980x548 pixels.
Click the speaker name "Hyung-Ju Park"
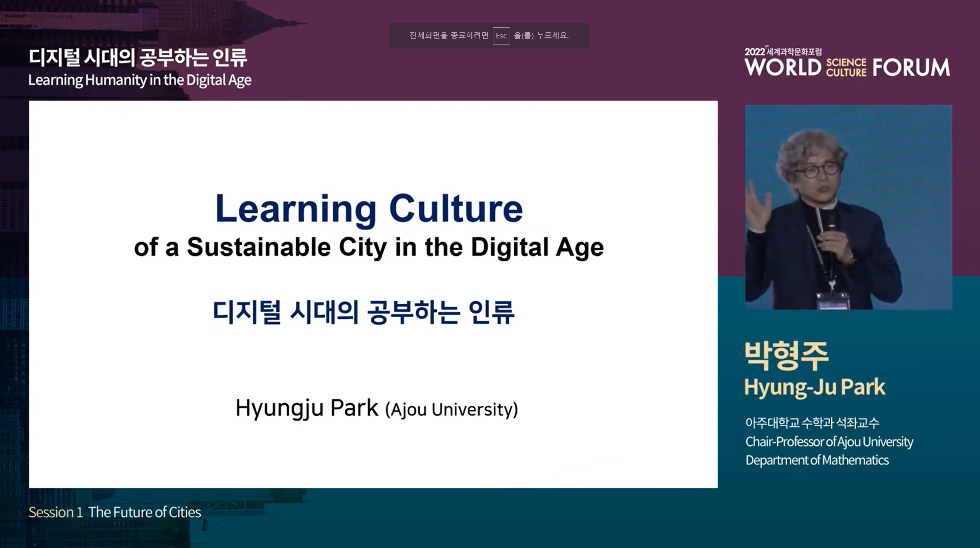pos(814,387)
